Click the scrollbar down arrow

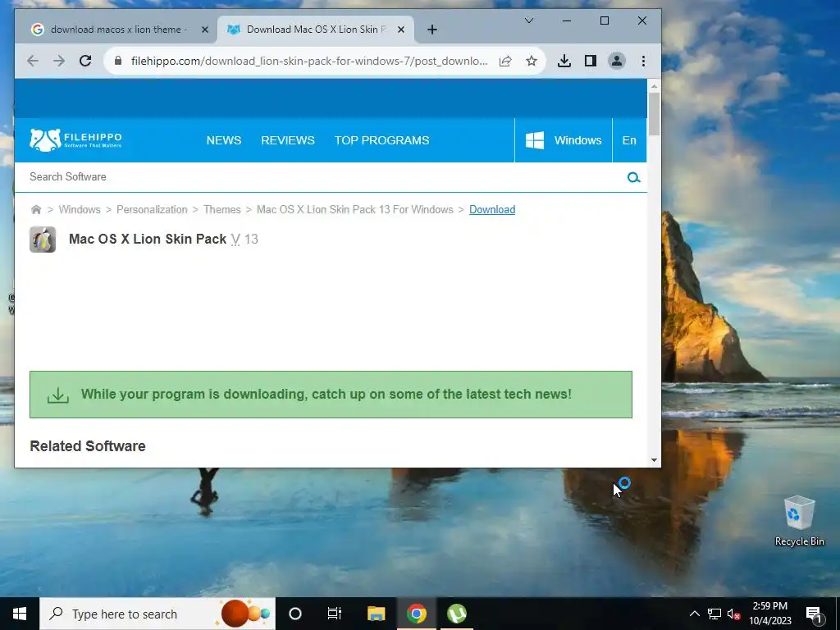click(x=654, y=459)
